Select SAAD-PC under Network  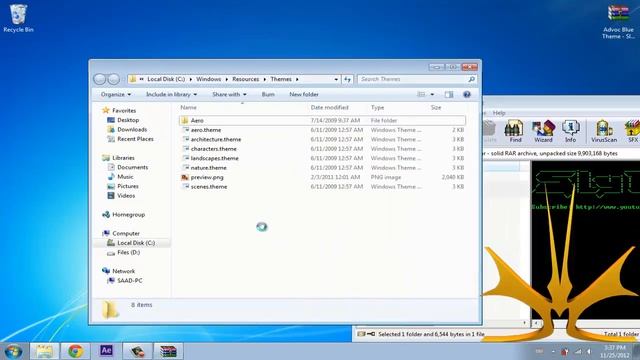point(129,280)
